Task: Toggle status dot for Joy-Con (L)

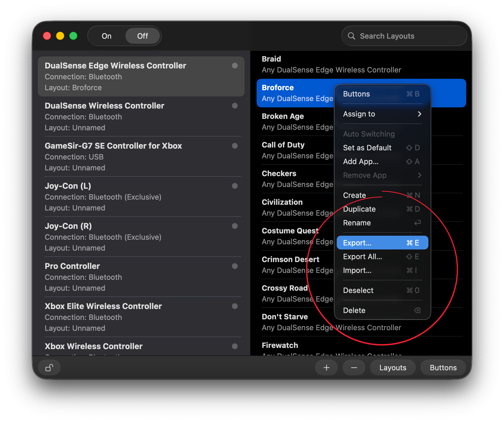Action: click(x=235, y=186)
